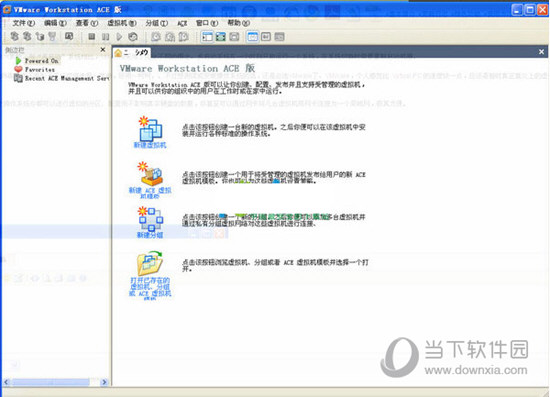Click the Full Screen toolbar icon

click(221, 36)
